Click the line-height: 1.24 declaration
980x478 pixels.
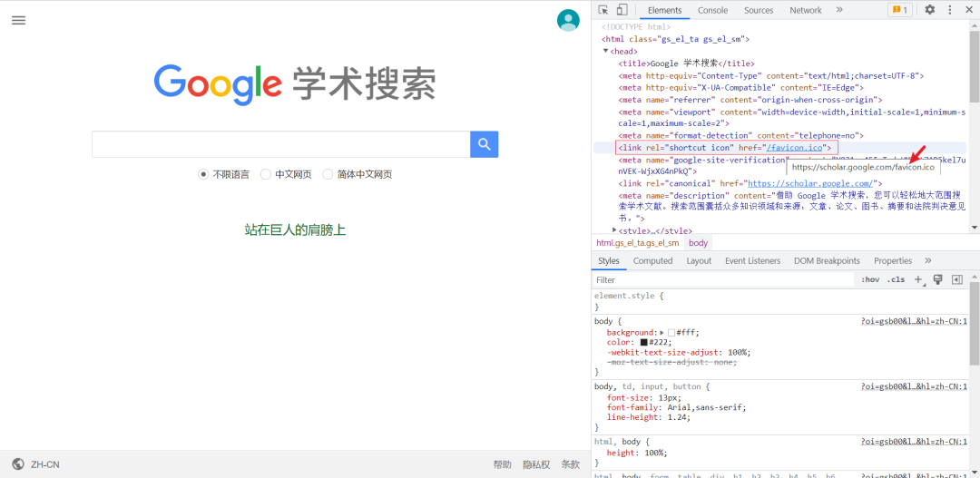click(x=649, y=416)
